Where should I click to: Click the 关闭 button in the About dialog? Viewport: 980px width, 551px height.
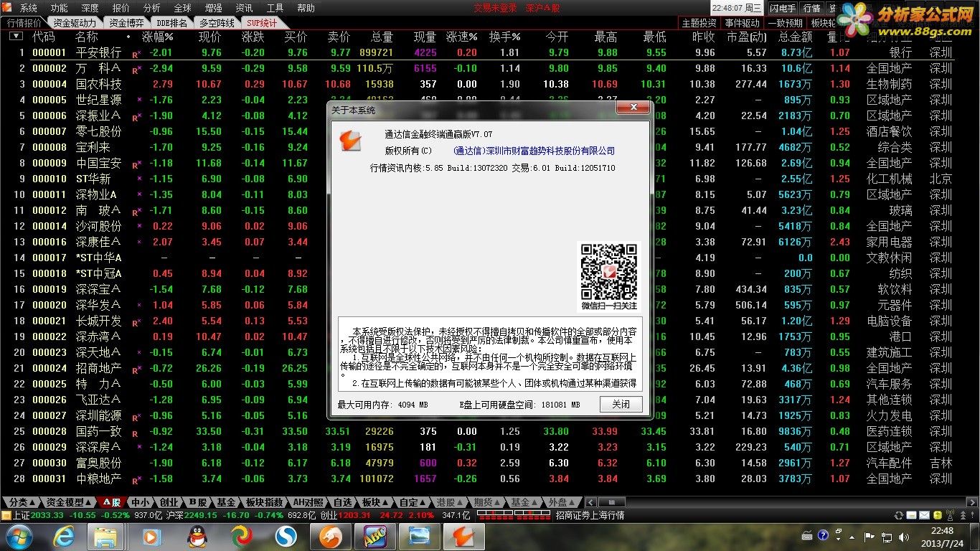(621, 404)
